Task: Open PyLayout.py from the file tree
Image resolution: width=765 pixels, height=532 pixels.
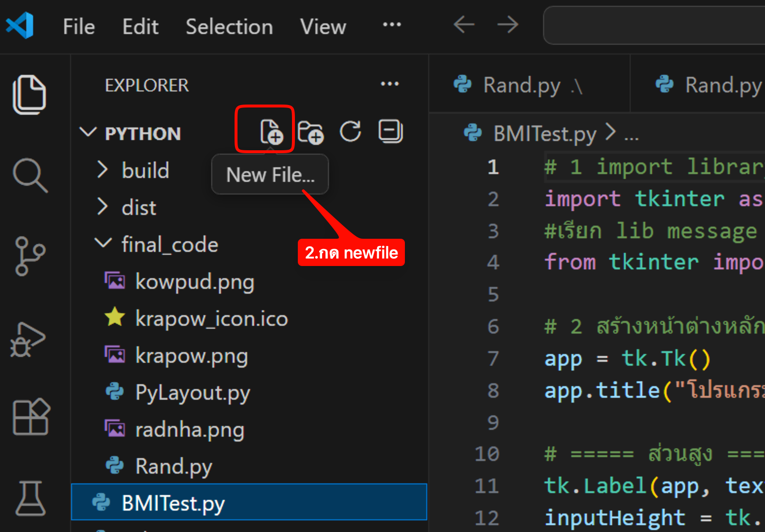Action: pyautogui.click(x=192, y=392)
